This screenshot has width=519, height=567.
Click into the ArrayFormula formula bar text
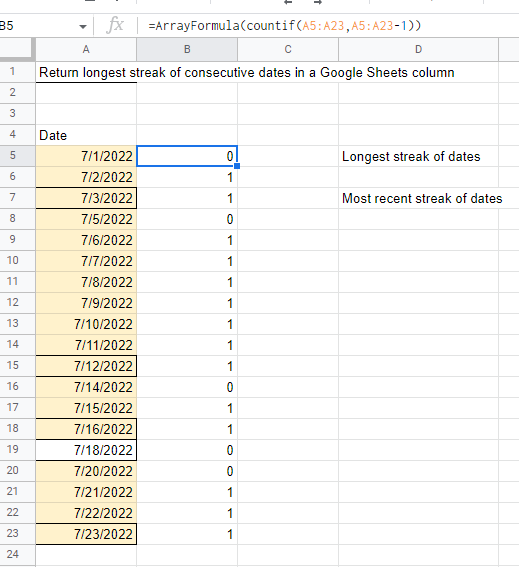click(x=285, y=26)
